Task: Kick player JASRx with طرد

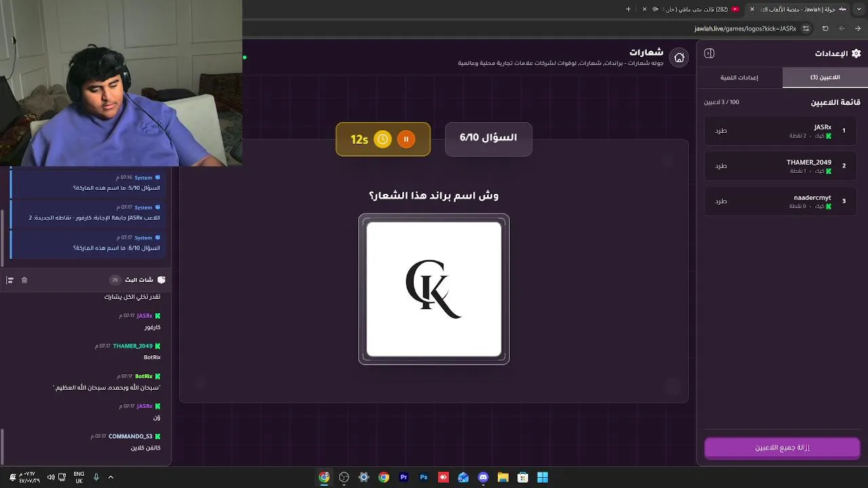Action: [721, 130]
